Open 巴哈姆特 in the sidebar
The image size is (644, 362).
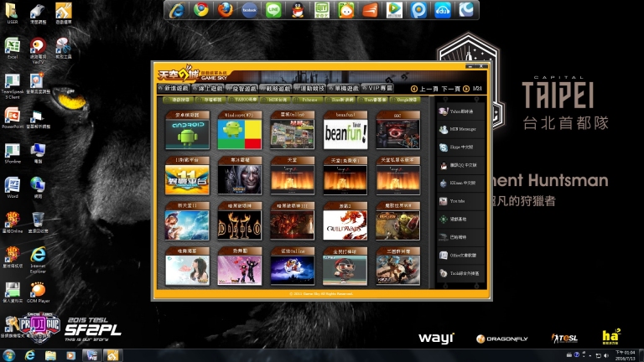coord(460,237)
